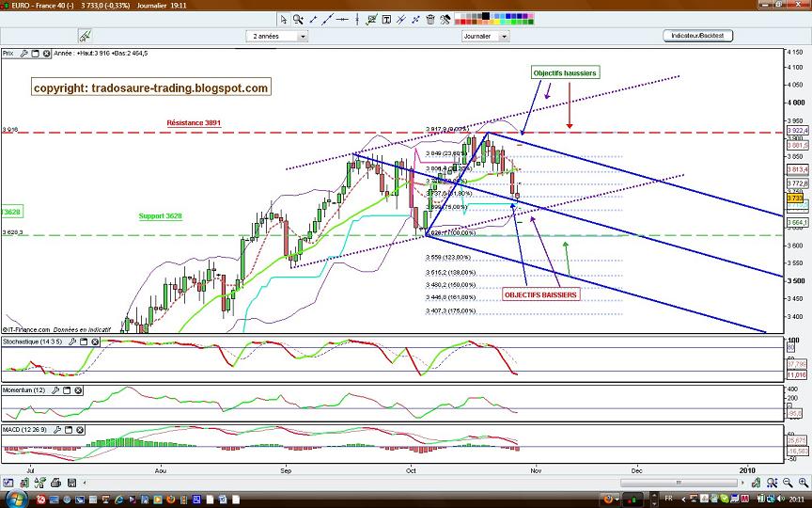
Task: Click the trash can delete-objects icon
Action: point(430,20)
